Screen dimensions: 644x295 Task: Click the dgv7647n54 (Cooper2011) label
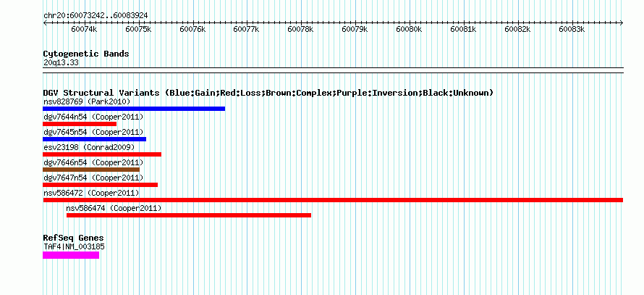click(x=93, y=178)
